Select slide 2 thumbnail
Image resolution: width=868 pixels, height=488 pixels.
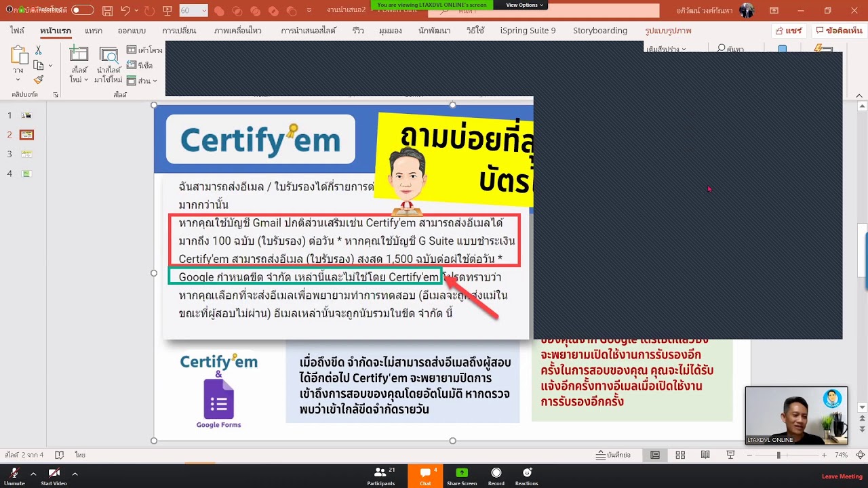(x=26, y=135)
